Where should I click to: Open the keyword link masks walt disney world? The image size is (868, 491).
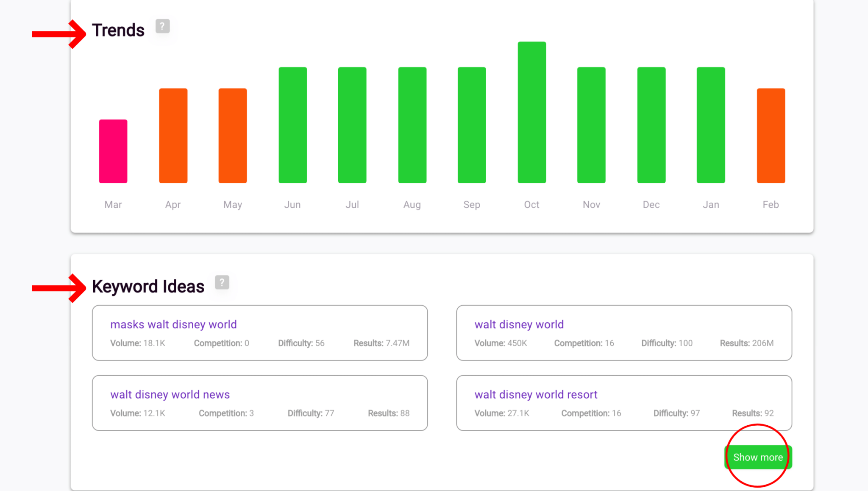coord(173,324)
